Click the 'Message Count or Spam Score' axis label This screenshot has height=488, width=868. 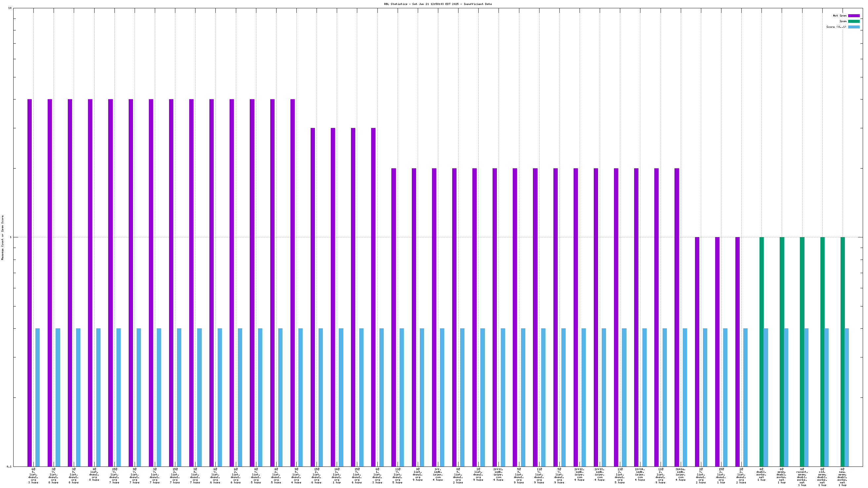point(3,238)
